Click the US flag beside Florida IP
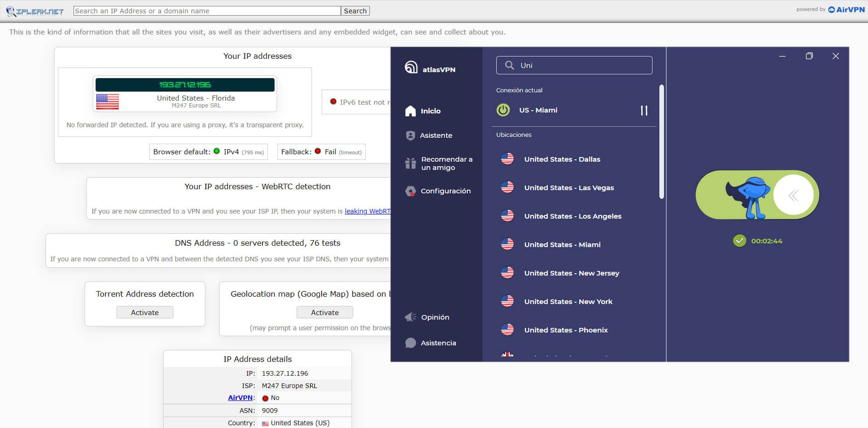Image resolution: width=868 pixels, height=428 pixels. [x=108, y=101]
